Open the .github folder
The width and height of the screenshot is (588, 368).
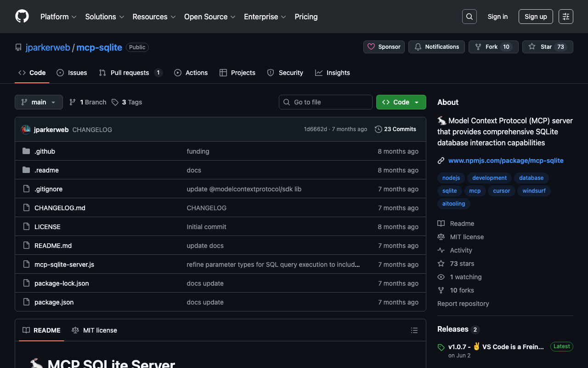click(45, 151)
